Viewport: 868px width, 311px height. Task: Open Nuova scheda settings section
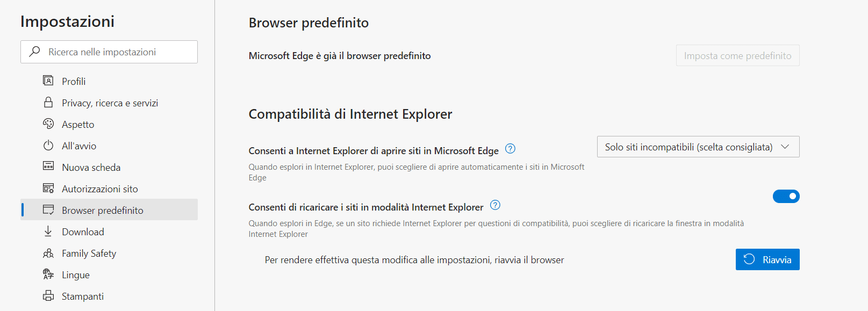coord(91,167)
